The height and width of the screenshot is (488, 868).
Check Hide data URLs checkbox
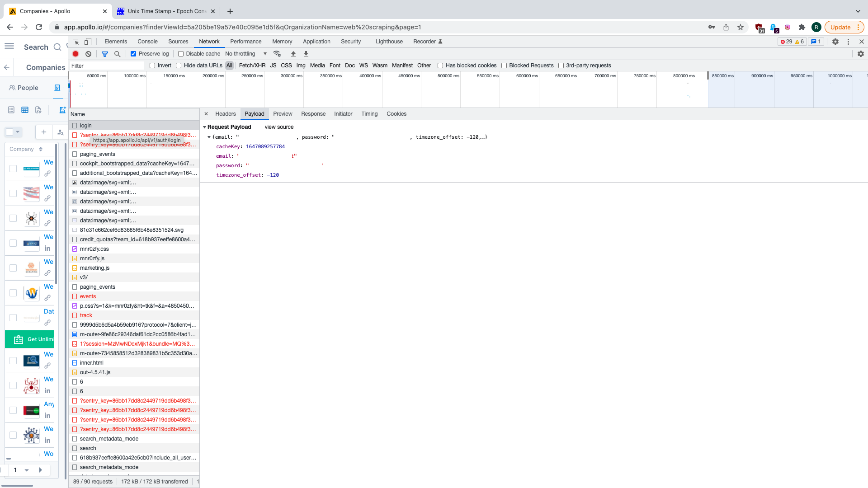(179, 66)
